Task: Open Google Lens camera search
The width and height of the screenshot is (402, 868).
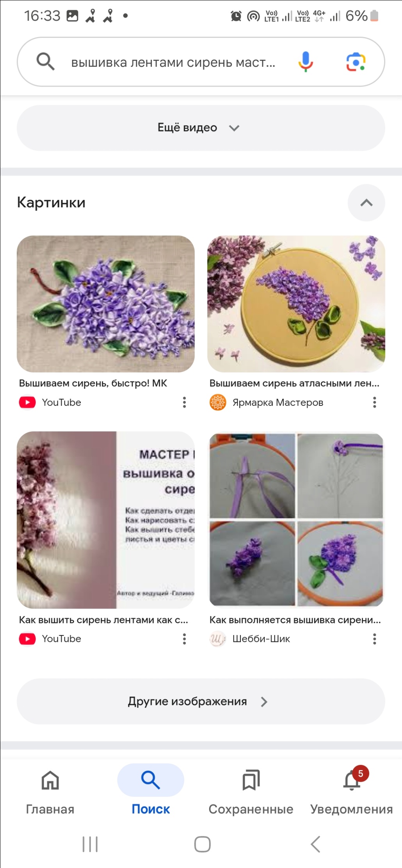Action: [x=356, y=62]
